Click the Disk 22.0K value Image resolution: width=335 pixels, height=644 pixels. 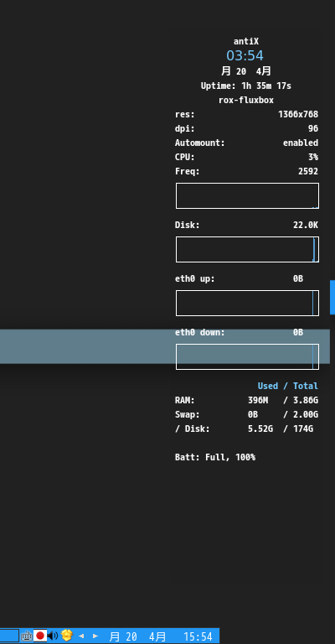306,225
